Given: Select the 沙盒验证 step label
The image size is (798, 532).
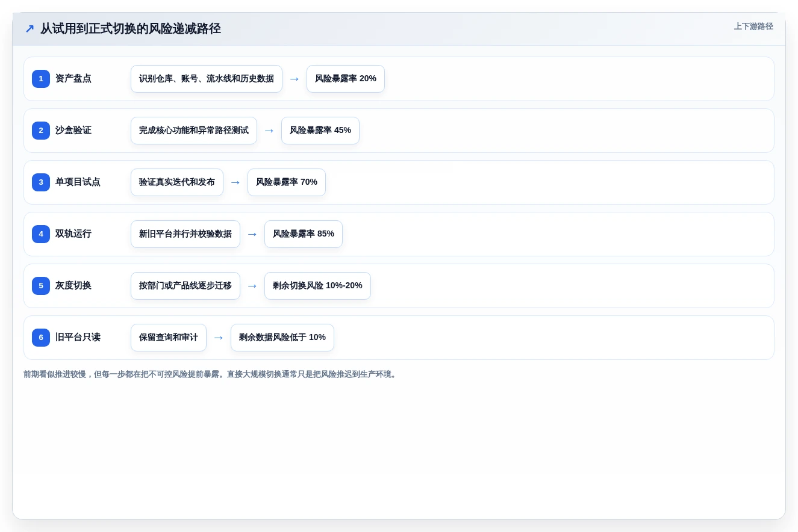Looking at the screenshot, I should click(73, 131).
